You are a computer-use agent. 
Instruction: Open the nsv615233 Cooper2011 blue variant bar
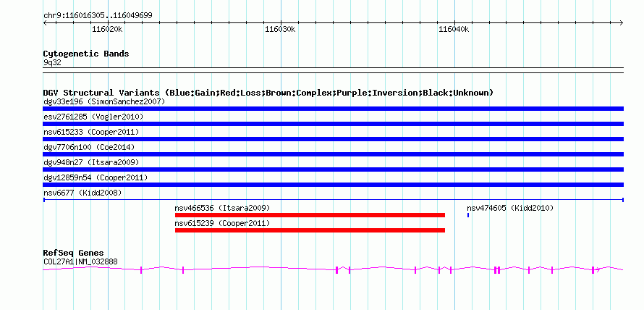(333, 139)
